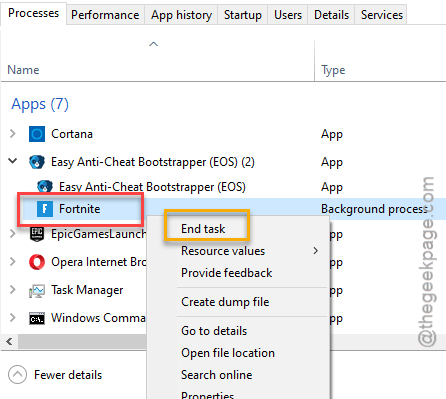Click the Epic Games Launcher icon
The width and height of the screenshot is (446, 399).
click(37, 234)
